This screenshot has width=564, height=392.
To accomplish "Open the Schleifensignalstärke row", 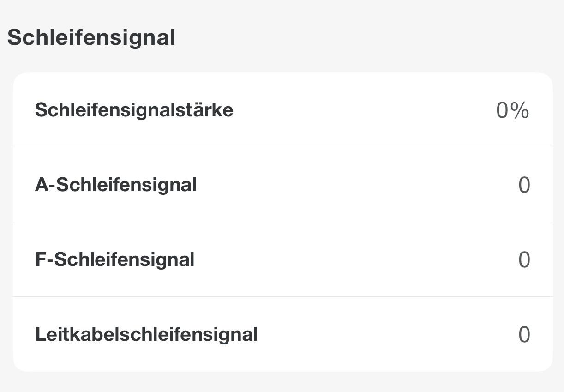I will tap(283, 110).
